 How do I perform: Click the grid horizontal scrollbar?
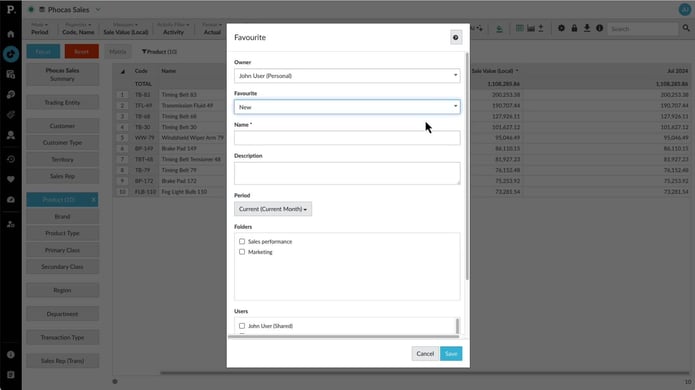[x=425, y=373]
